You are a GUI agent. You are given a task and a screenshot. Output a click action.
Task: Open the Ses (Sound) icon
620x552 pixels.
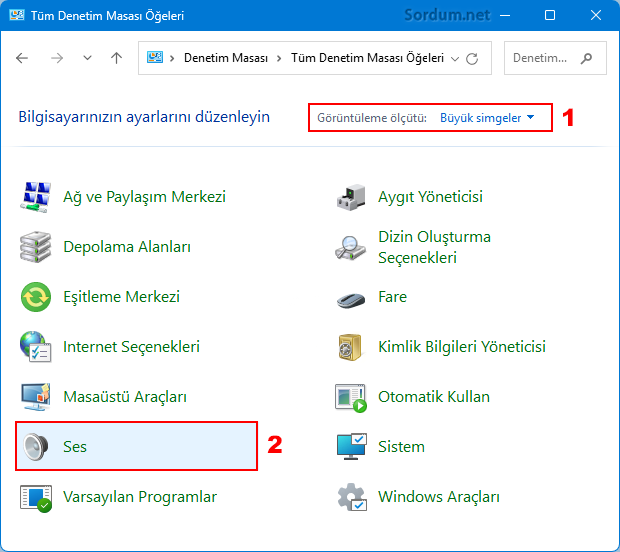coord(37,446)
